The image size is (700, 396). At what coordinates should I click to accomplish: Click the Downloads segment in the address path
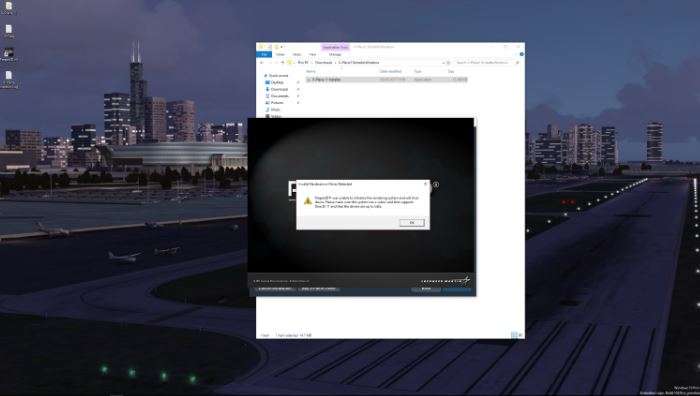(x=324, y=63)
